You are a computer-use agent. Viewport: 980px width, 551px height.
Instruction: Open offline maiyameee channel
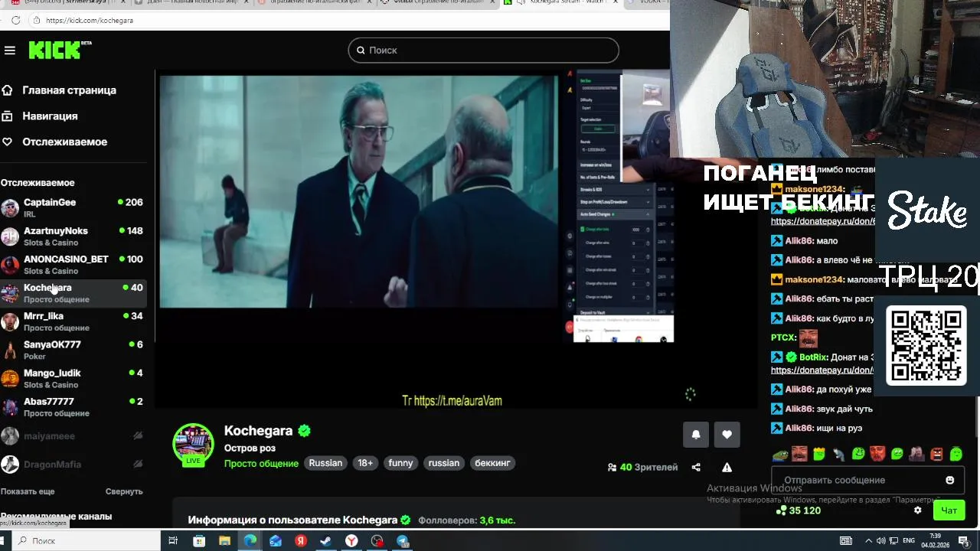pos(73,435)
